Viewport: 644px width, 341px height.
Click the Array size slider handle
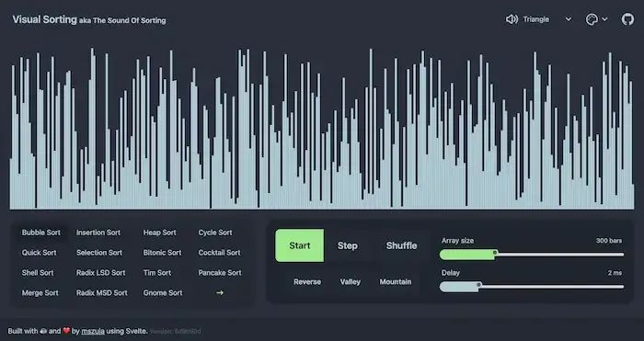tap(495, 253)
